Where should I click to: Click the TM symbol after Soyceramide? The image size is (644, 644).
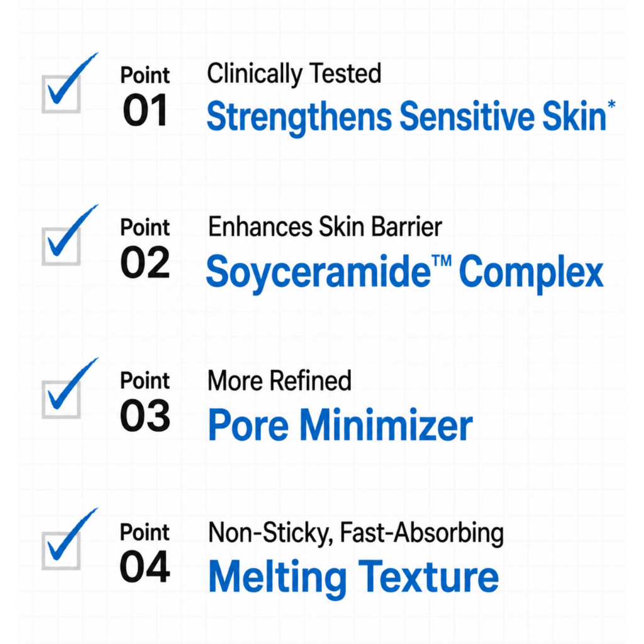(x=442, y=261)
